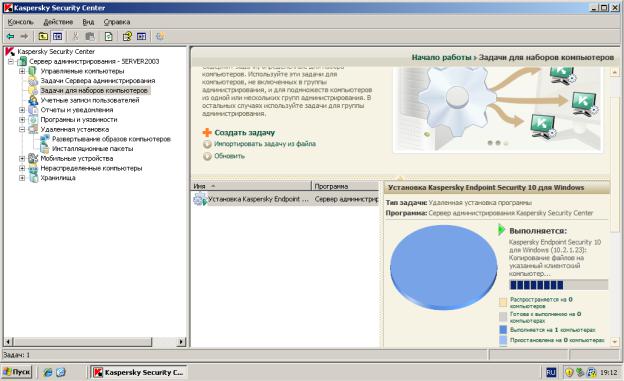Click the Нераспределенные компьютеры node icon
This screenshot has width=624, height=381.
[33, 168]
